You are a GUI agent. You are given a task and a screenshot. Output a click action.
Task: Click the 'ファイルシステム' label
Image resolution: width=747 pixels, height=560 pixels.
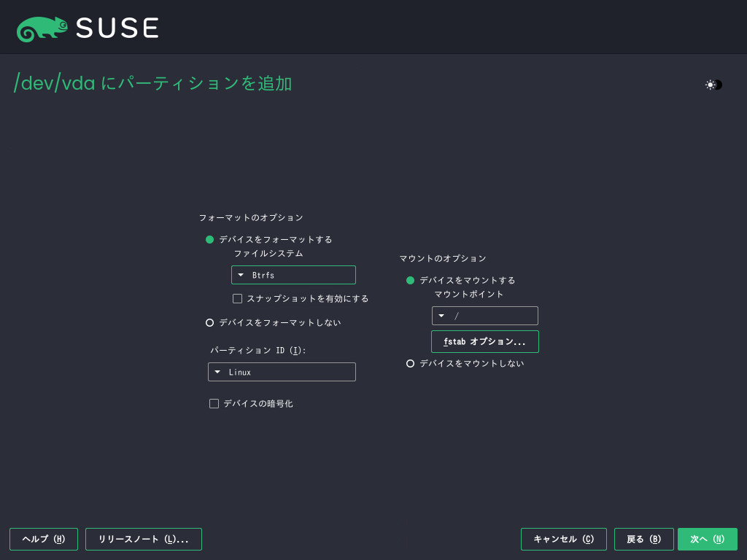tap(268, 254)
